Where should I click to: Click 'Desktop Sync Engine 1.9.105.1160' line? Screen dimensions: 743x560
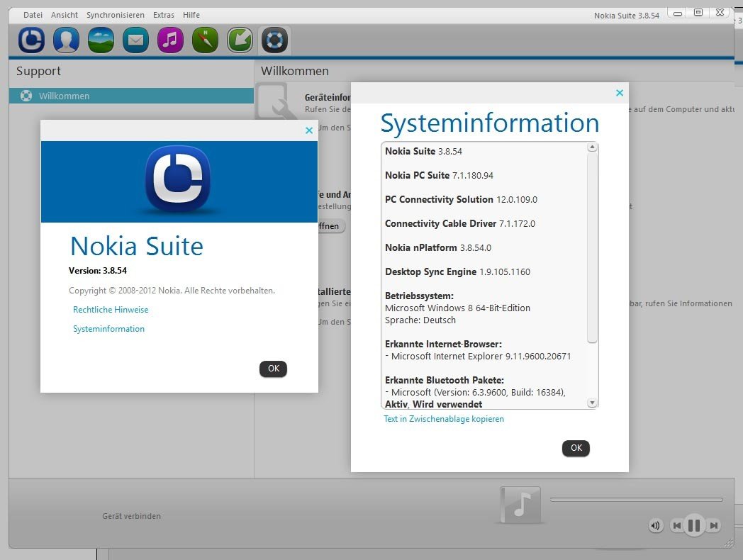point(457,272)
